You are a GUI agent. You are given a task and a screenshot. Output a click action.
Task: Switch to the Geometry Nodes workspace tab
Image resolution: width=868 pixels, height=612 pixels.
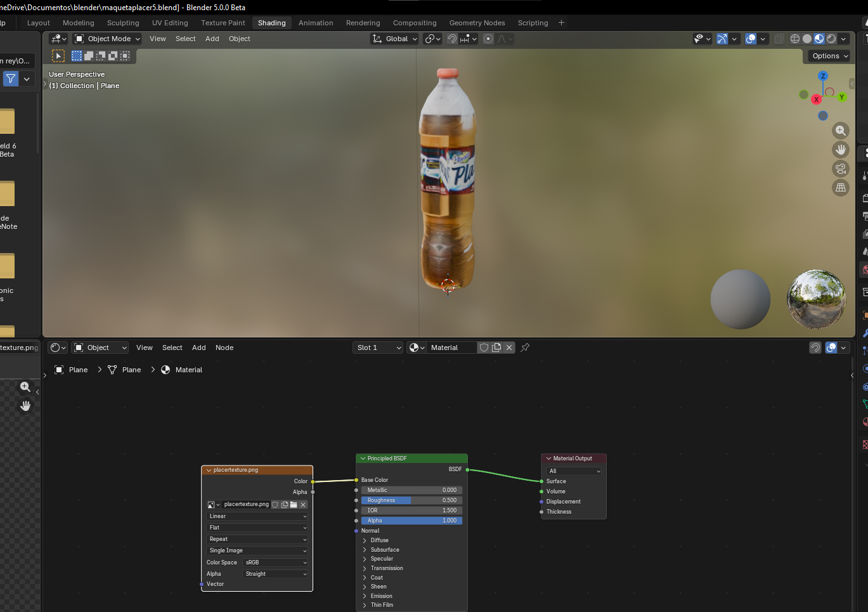click(x=477, y=23)
